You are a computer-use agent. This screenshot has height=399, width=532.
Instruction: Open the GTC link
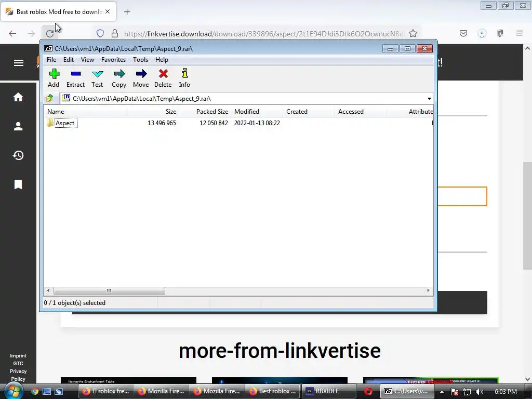click(18, 363)
